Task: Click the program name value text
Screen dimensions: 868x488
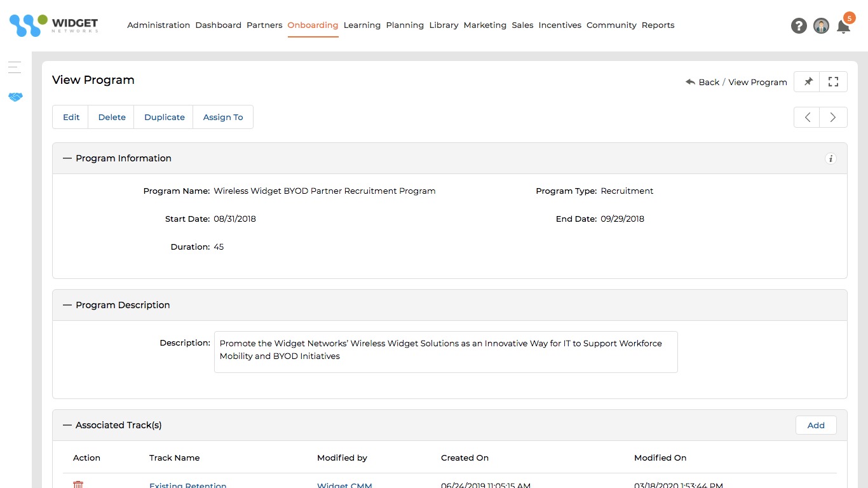Action: [325, 191]
